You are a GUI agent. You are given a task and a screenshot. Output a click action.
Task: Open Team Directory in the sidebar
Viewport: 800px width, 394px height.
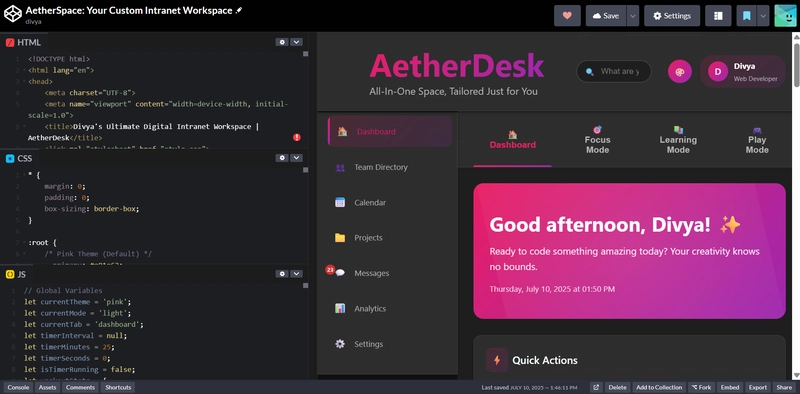pyautogui.click(x=390, y=167)
